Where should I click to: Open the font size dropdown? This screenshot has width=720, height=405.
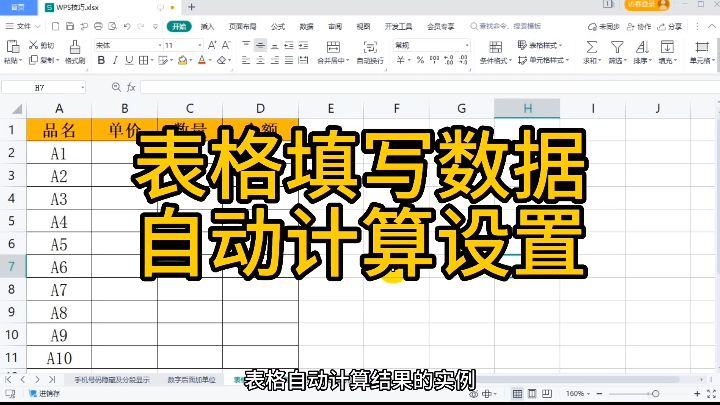click(200, 45)
